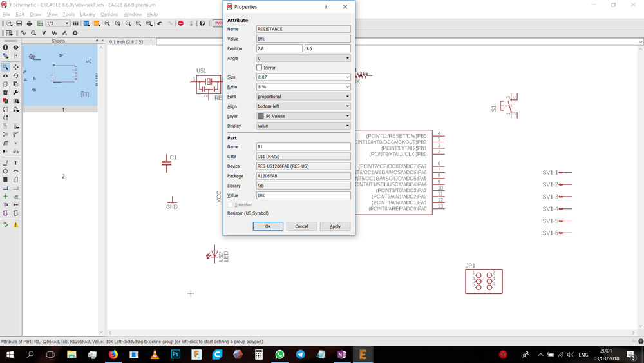Open the Options menu
The image size is (644, 363).
point(109,14)
